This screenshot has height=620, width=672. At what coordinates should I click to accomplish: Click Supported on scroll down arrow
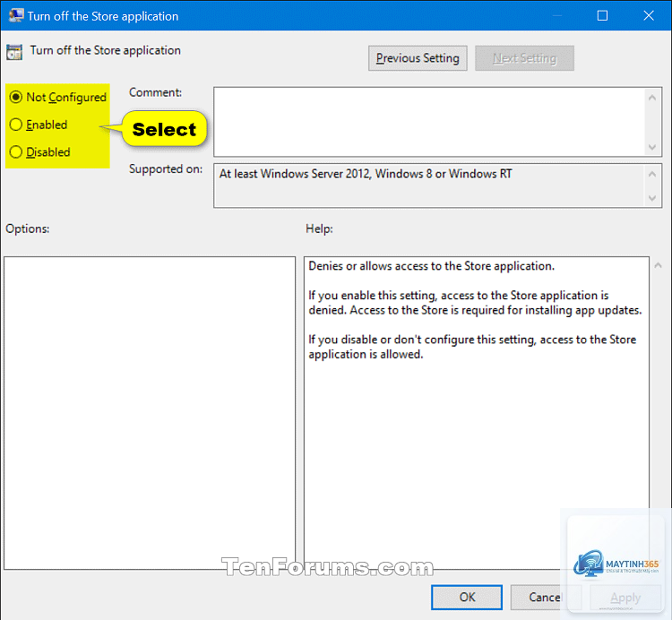652,198
